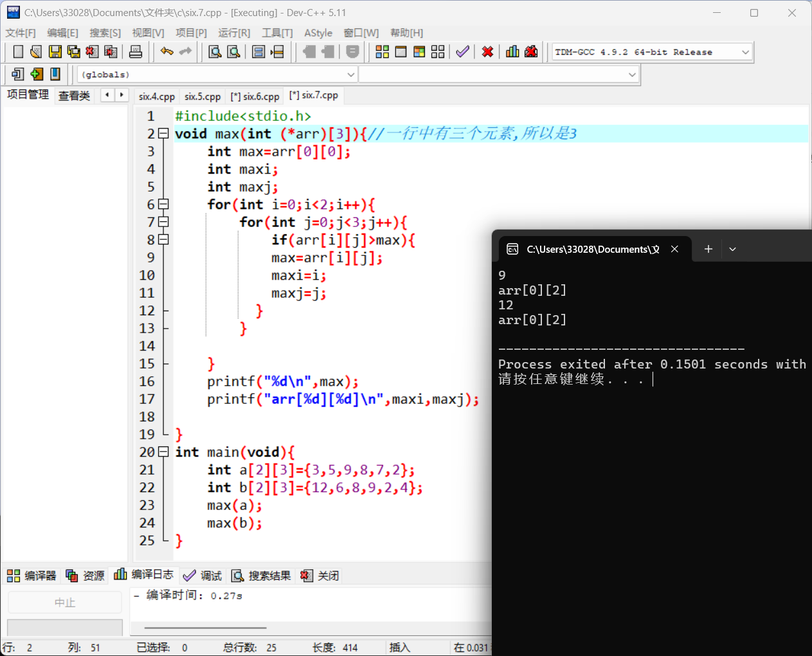Click the Close All files toolbar icon
The height and width of the screenshot is (656, 812).
coord(111,52)
